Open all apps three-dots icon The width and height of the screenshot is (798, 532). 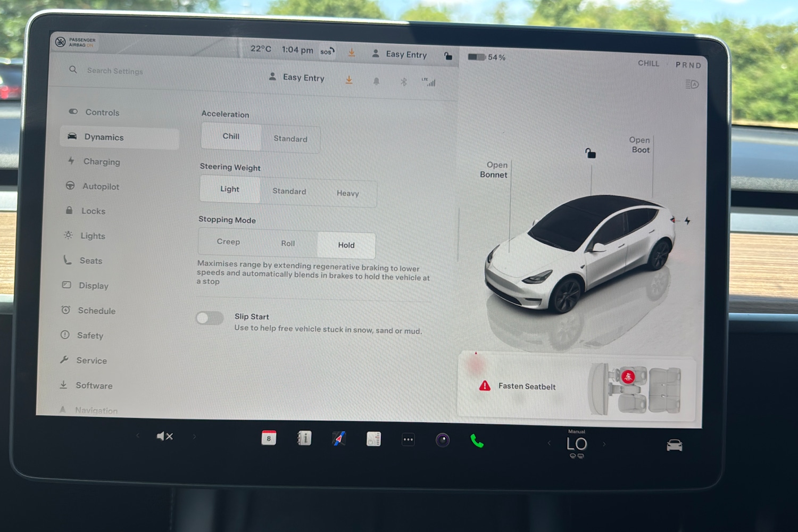tap(408, 439)
